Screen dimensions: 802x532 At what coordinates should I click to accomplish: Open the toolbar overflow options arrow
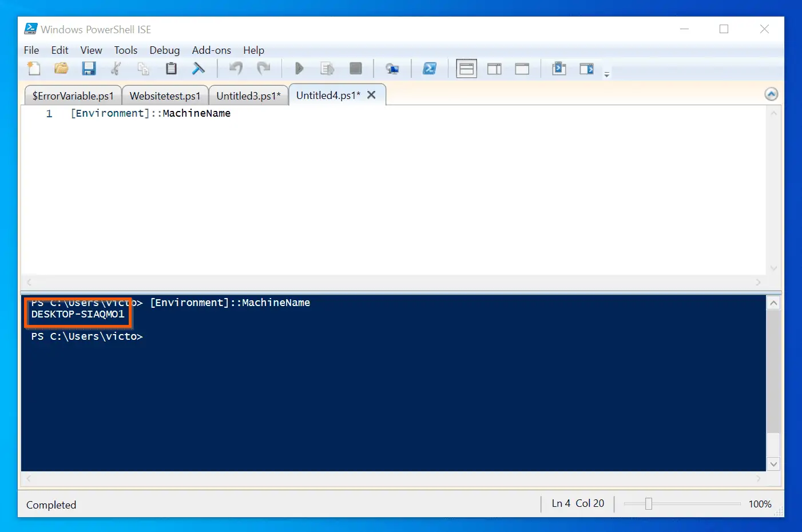[x=607, y=74]
